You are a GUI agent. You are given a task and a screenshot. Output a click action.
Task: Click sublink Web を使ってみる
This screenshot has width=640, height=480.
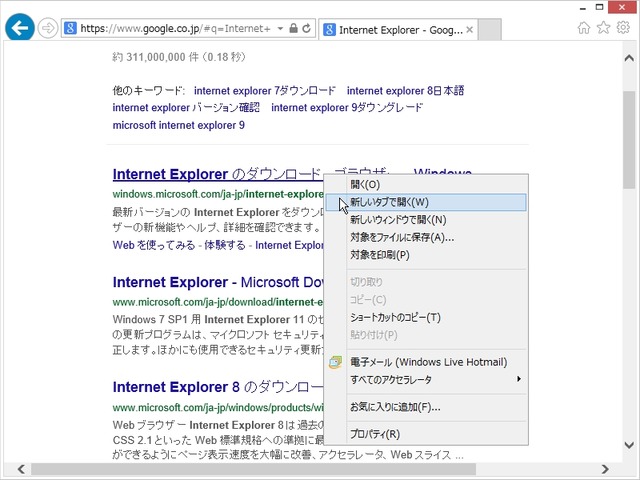[x=154, y=245]
